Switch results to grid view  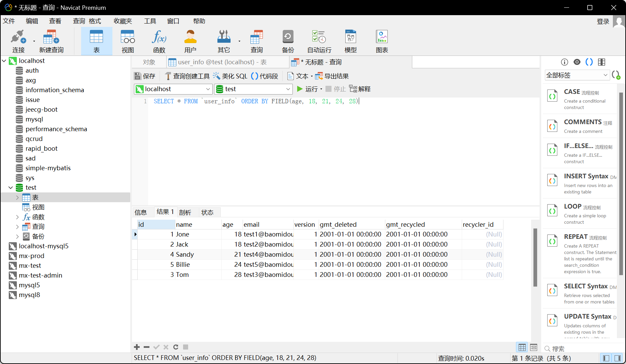(522, 347)
